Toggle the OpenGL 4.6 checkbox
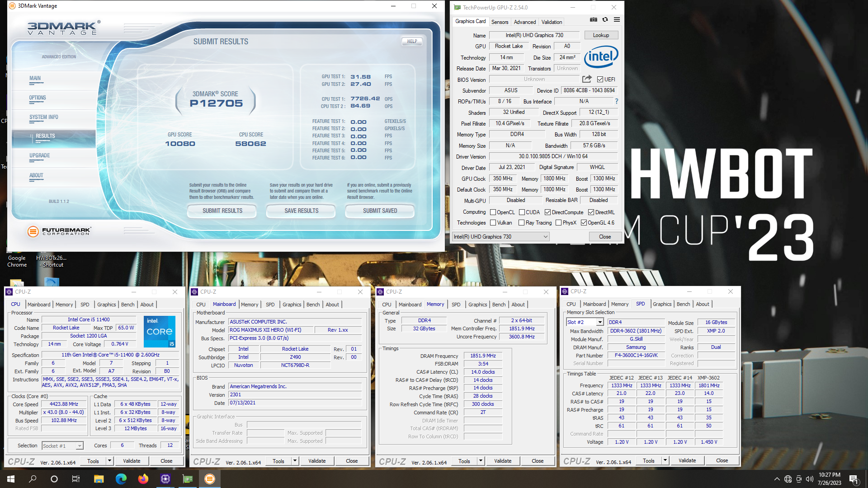868x488 pixels. pos(584,223)
